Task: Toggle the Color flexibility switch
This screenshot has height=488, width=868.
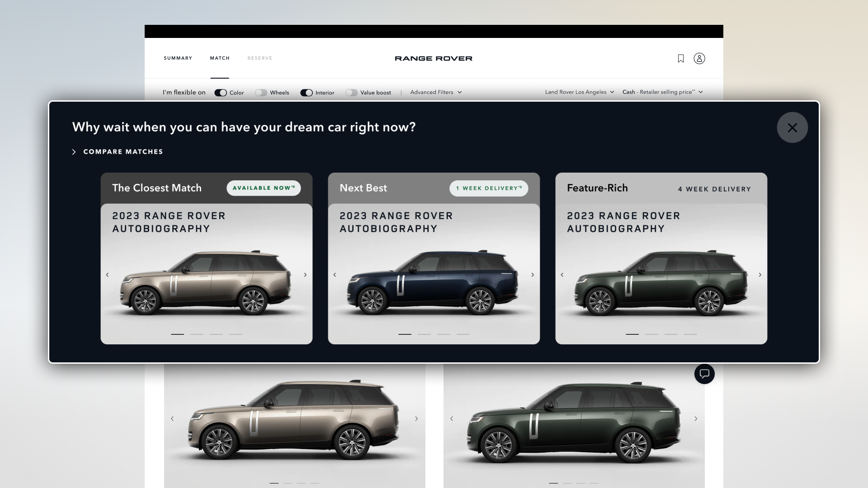Action: tap(221, 93)
